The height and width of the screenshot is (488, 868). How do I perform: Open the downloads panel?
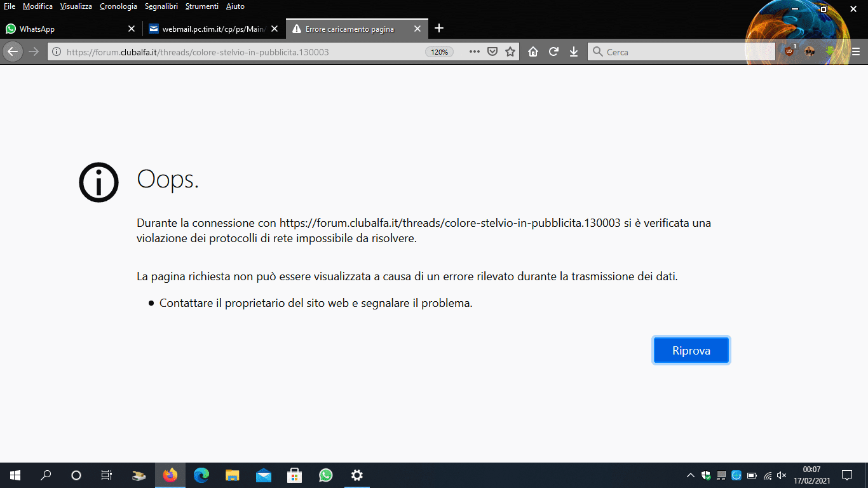point(574,51)
